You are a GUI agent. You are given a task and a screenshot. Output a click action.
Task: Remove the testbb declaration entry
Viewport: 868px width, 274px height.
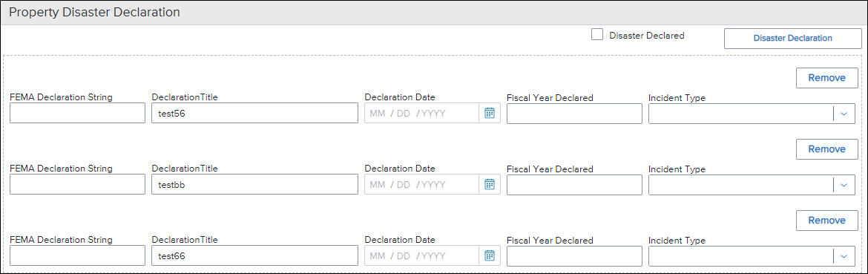pyautogui.click(x=827, y=149)
